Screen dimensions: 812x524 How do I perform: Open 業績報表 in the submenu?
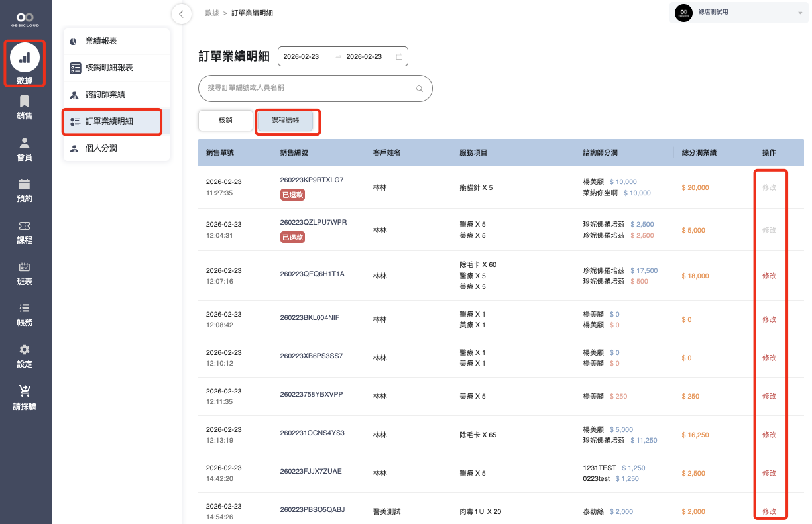(x=101, y=41)
